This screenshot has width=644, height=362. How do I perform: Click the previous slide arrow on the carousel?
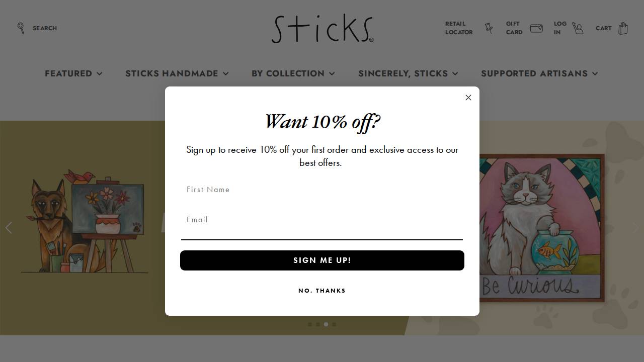(x=9, y=228)
